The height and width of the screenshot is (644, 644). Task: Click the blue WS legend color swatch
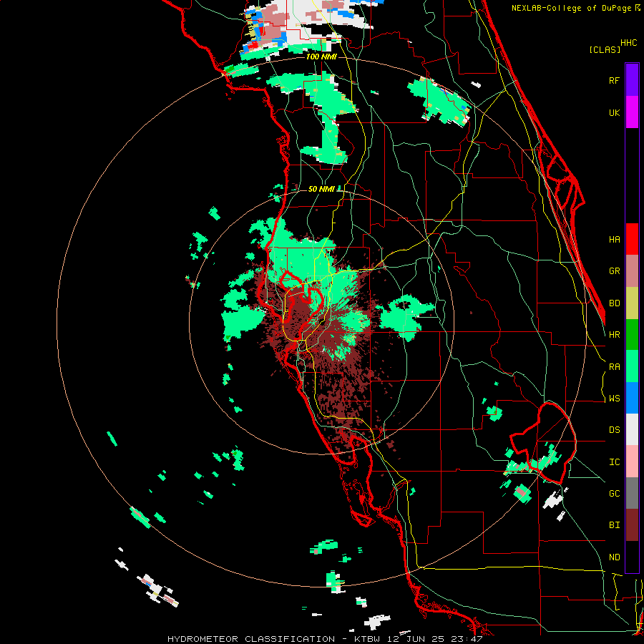click(x=632, y=398)
